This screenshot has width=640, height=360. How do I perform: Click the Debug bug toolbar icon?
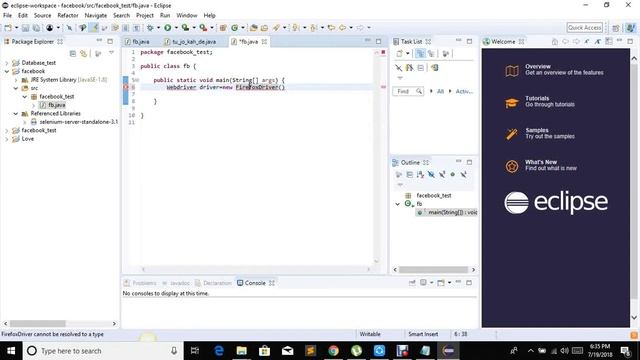150,28
